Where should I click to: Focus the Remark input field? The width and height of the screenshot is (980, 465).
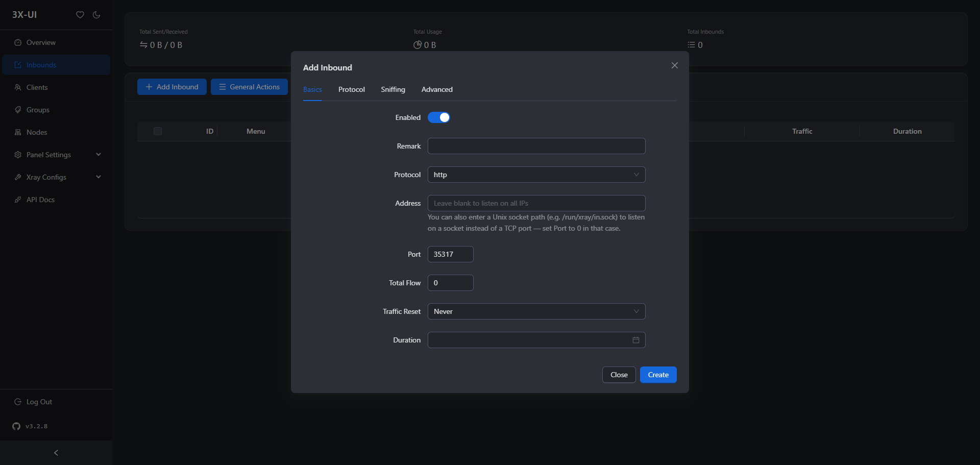536,146
